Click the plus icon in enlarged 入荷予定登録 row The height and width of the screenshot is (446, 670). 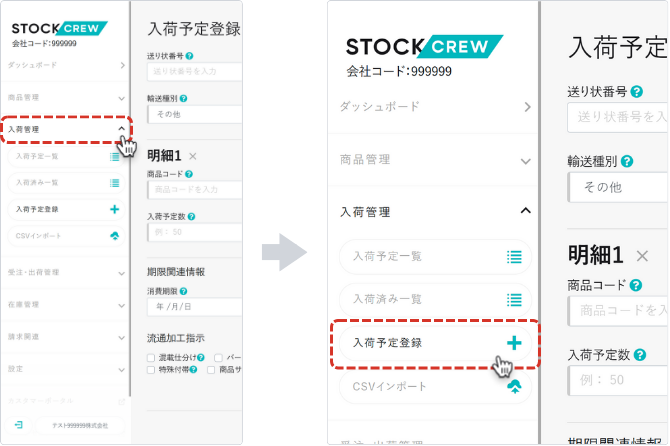point(514,343)
